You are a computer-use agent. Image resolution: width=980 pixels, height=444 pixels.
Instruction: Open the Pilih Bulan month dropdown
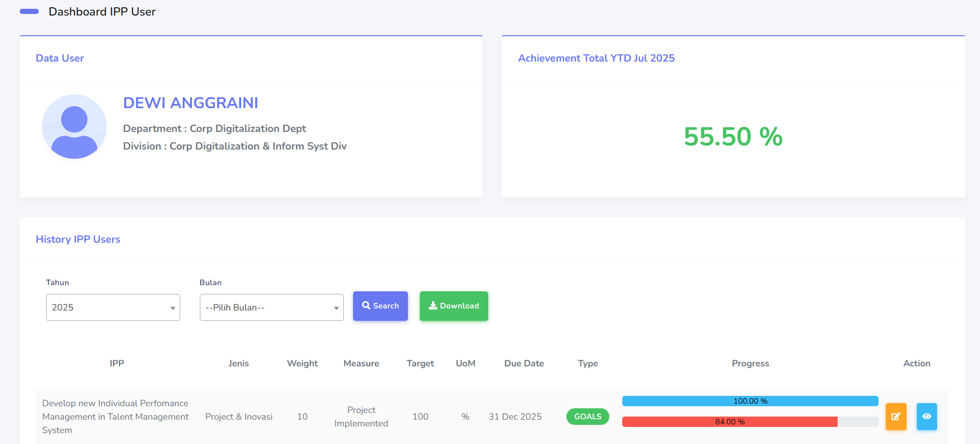(271, 307)
